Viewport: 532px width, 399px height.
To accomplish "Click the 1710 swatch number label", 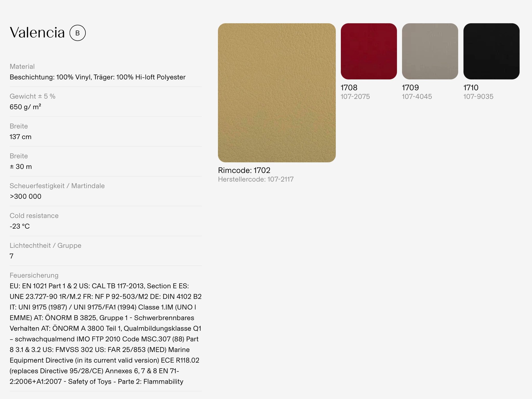I will click(x=471, y=88).
